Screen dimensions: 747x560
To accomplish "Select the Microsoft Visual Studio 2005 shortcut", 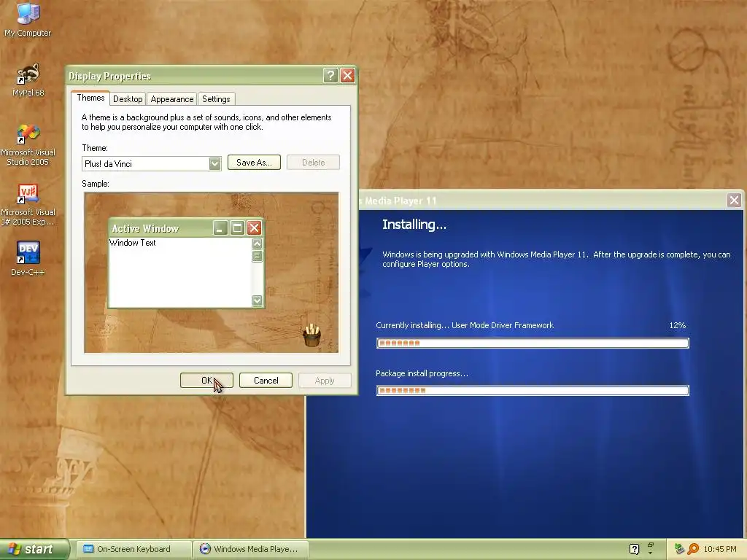I will coord(28,145).
